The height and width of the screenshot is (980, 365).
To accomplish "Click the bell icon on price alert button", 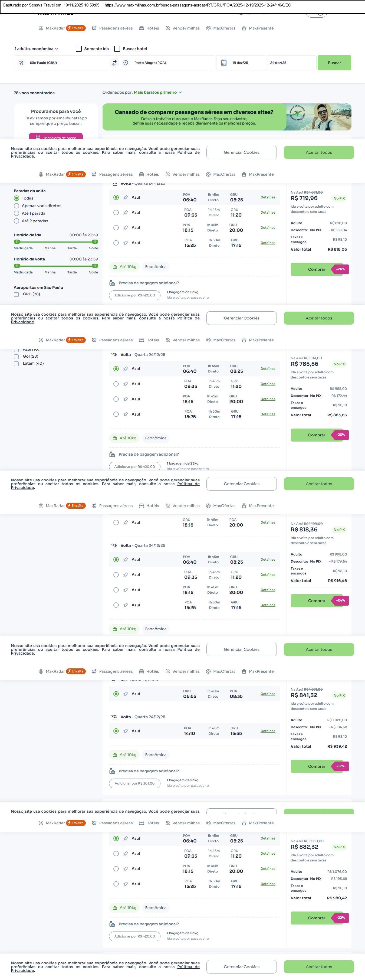I will [x=38, y=137].
